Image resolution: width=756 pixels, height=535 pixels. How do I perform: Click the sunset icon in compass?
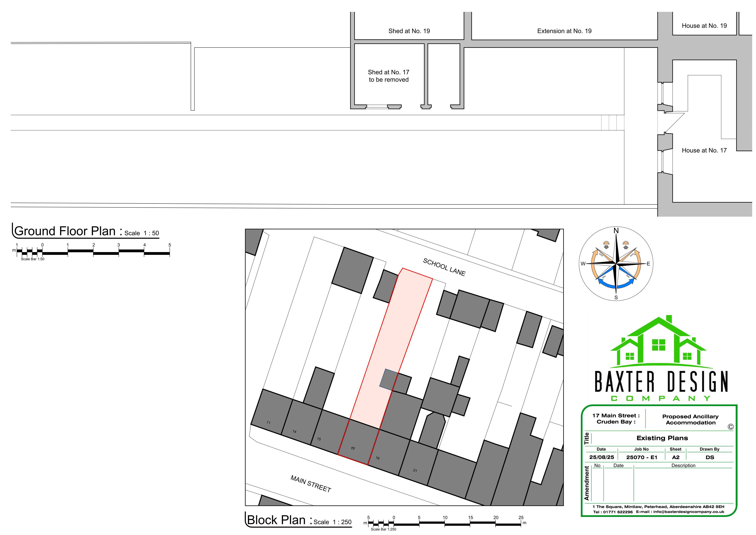click(606, 245)
